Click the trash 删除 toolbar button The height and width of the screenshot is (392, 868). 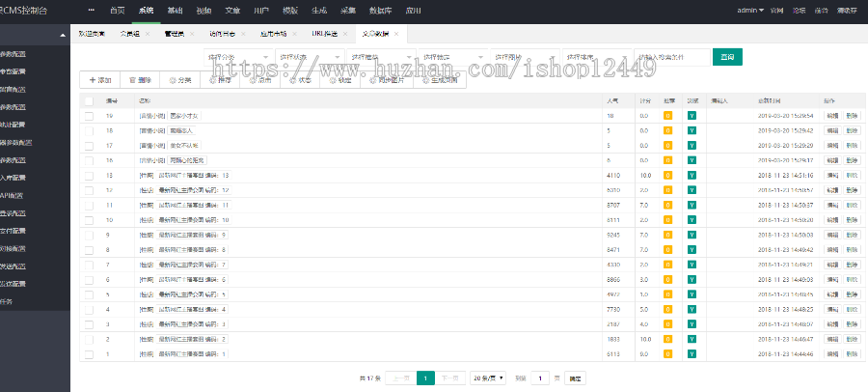(140, 80)
